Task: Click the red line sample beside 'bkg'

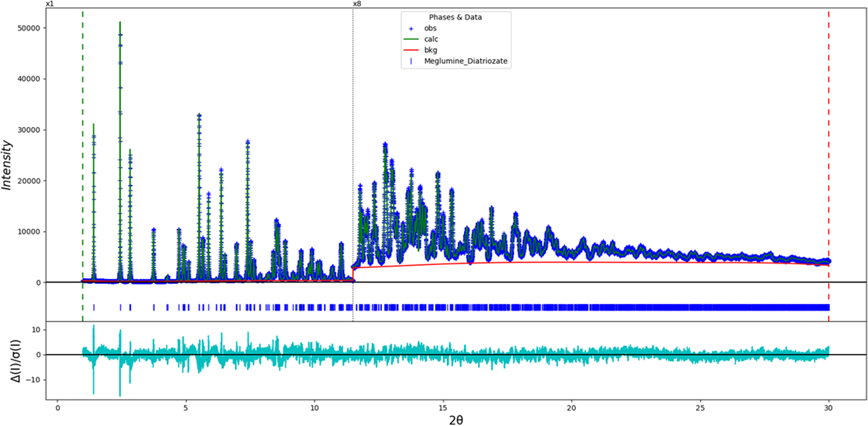Action: (411, 50)
